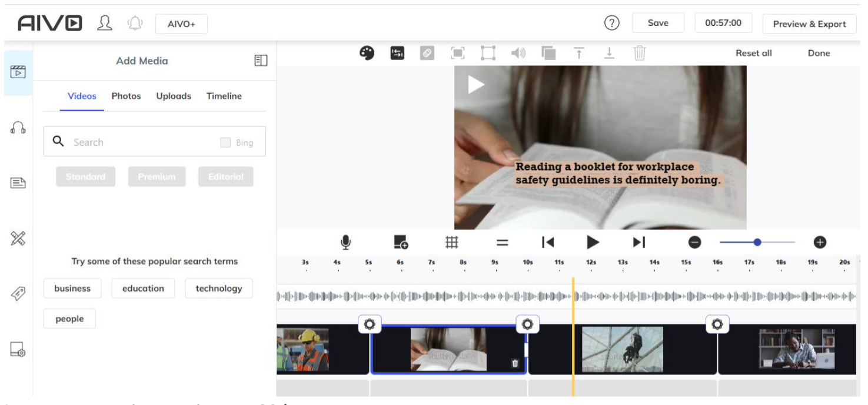Switch to the Uploads tab
Image resolution: width=868 pixels, height=405 pixels.
pos(174,96)
